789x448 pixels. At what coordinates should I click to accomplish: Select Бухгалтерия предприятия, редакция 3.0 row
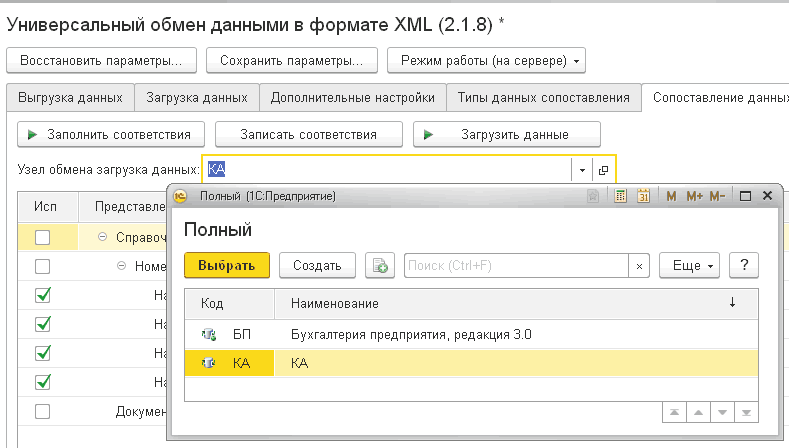[x=471, y=334]
